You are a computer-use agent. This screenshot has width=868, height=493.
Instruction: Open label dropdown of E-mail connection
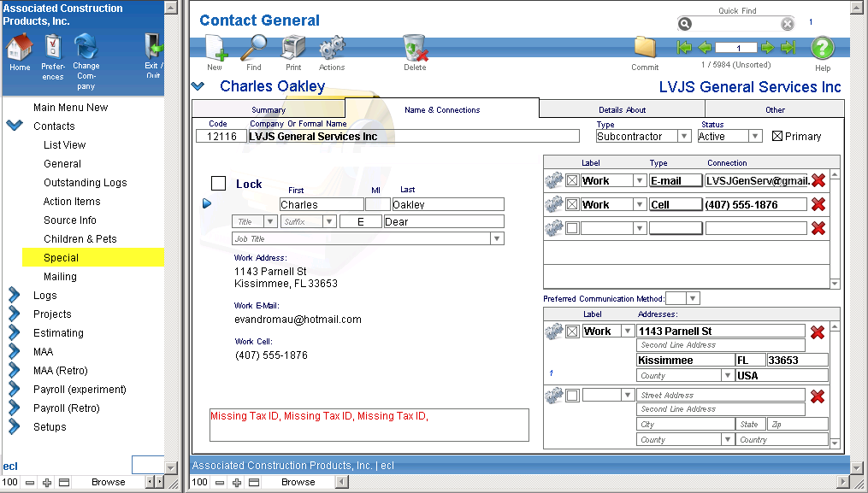pyautogui.click(x=640, y=180)
